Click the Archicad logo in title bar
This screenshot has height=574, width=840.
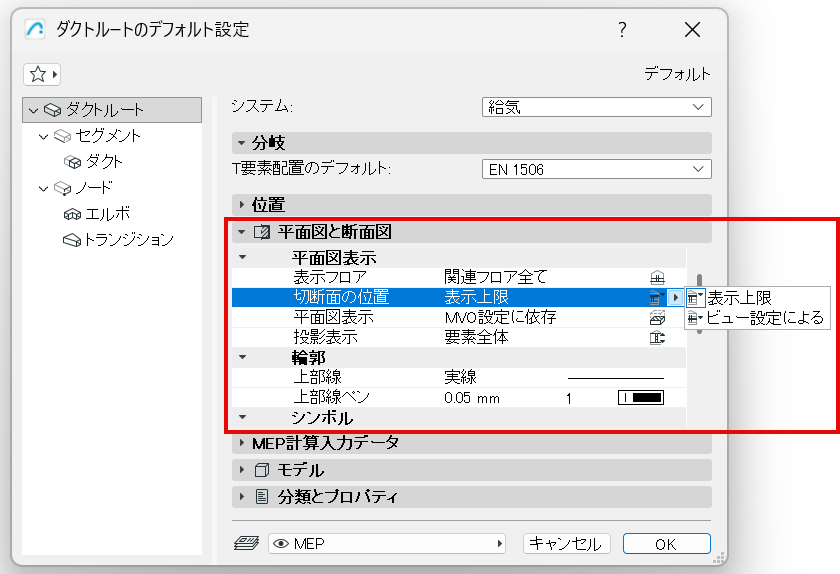(35, 29)
